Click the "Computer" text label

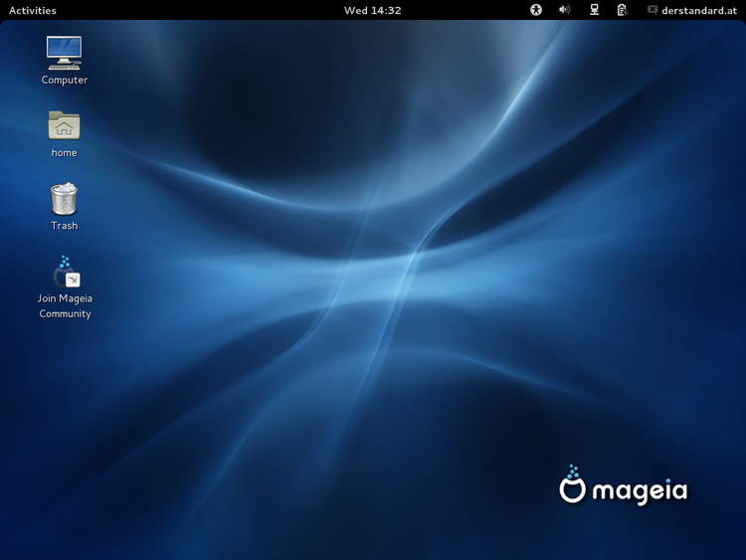tap(64, 81)
